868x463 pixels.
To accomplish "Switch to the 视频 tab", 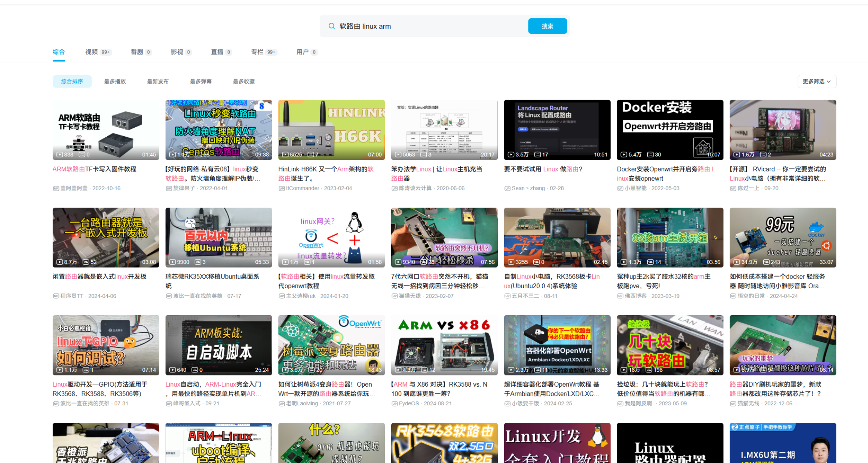I will click(92, 52).
